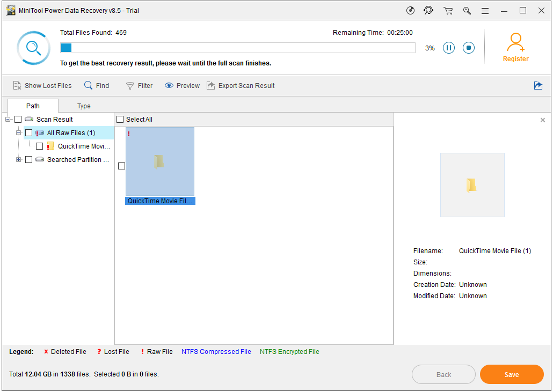Open the Find tool
The image size is (553, 392).
coord(97,86)
